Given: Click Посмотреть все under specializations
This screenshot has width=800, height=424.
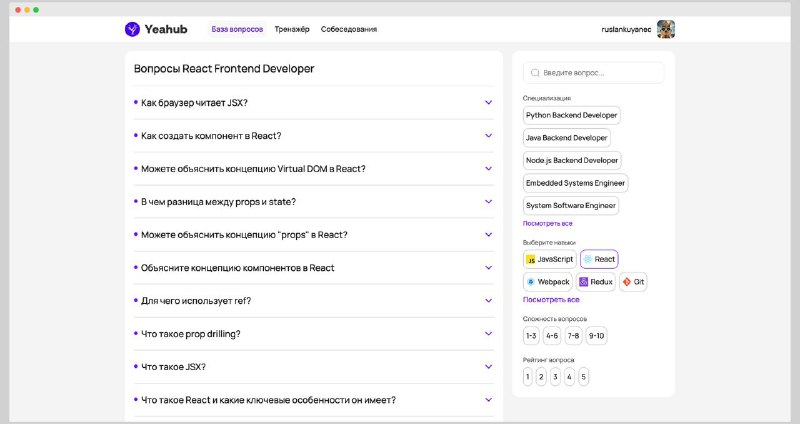Looking at the screenshot, I should coord(547,223).
